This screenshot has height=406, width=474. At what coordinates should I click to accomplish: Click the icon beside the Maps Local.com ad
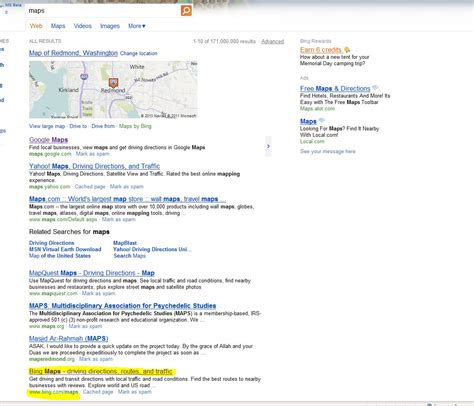pyautogui.click(x=321, y=120)
